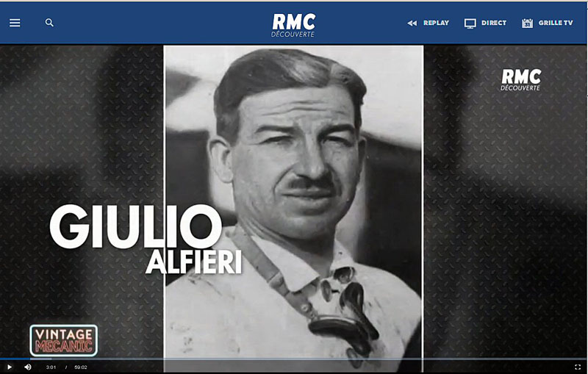Click the rewind icon beside Replay

tap(412, 24)
